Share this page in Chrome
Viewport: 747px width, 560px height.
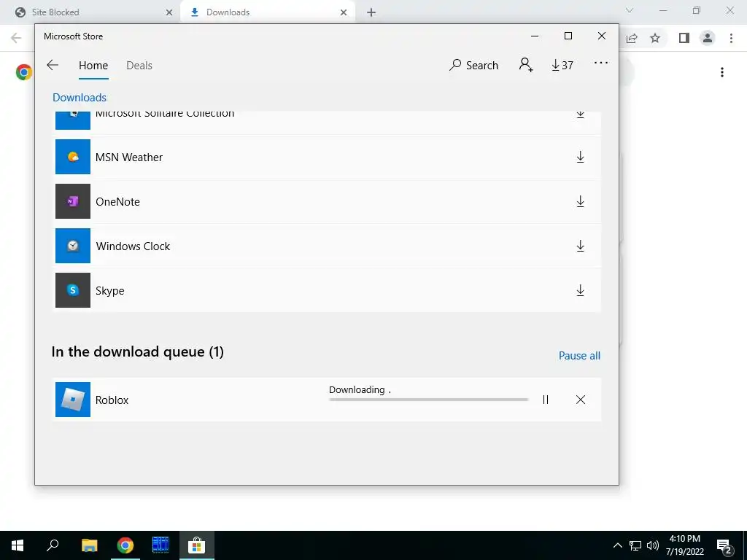tap(632, 38)
